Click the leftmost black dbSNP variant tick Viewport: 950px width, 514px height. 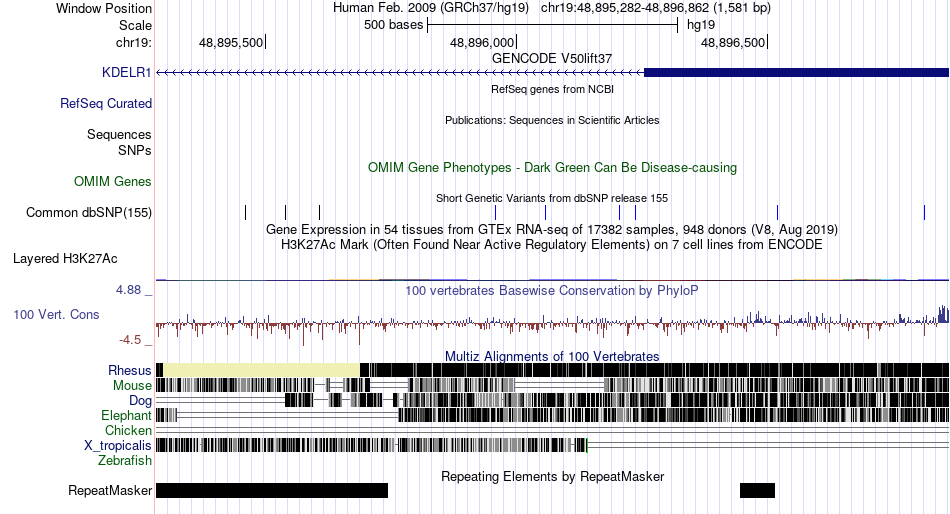(245, 212)
